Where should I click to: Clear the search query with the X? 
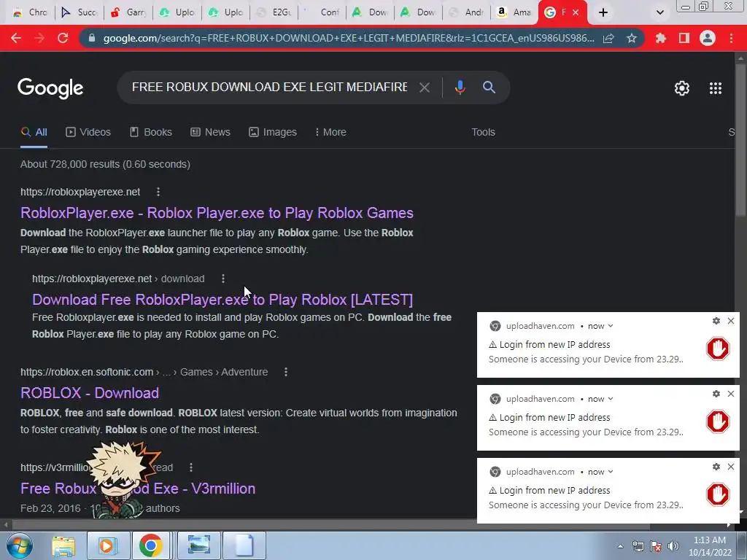pyautogui.click(x=424, y=87)
